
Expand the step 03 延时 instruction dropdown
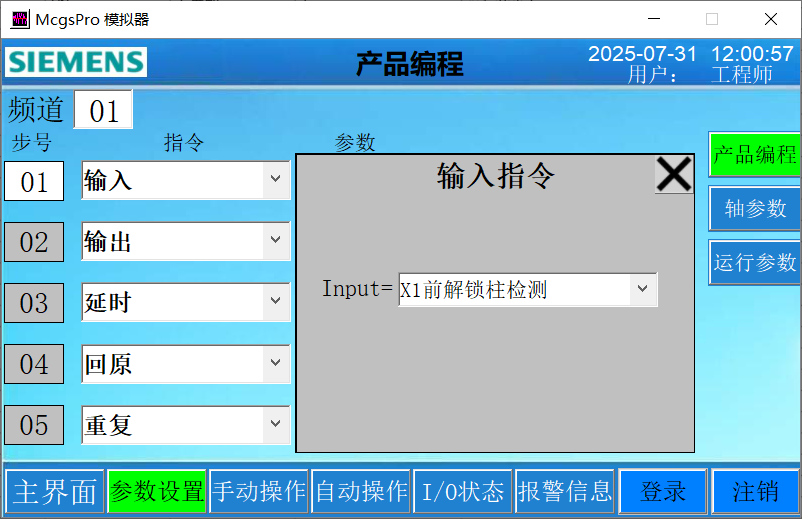pos(275,303)
